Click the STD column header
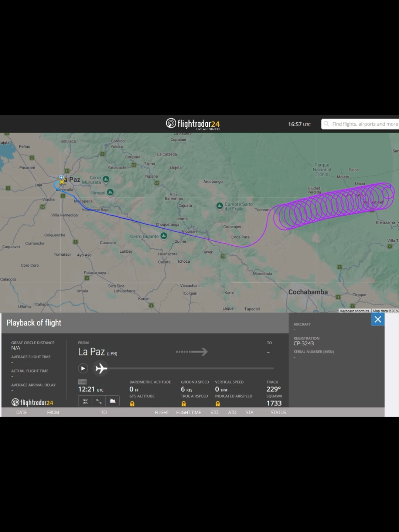Screen dimensions: 399x532 click(x=214, y=412)
